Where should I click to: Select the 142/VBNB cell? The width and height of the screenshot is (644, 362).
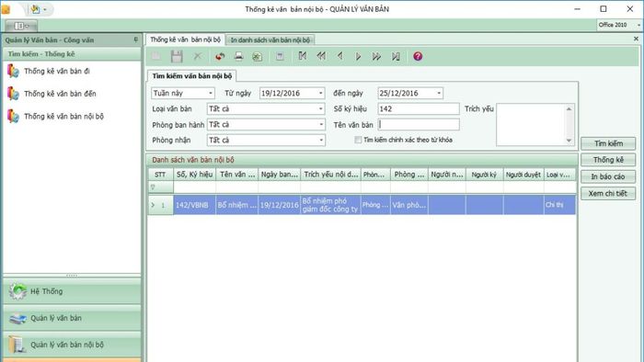[x=195, y=205]
